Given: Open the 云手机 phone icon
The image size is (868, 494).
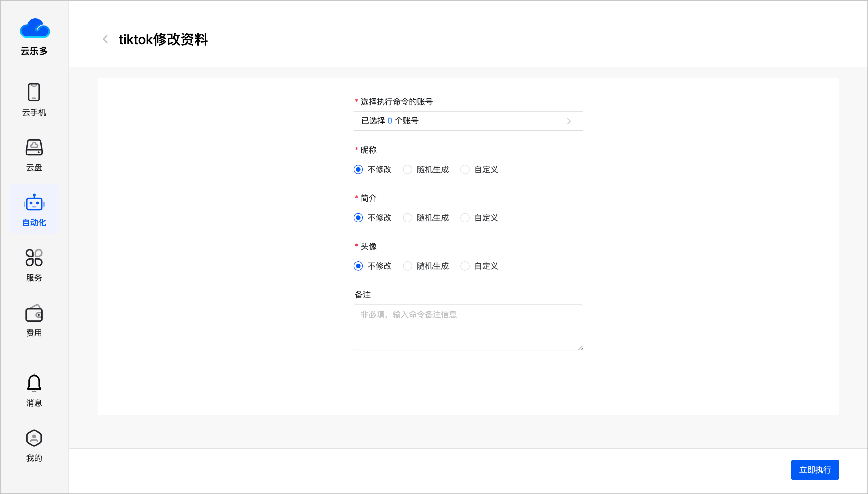Looking at the screenshot, I should (x=34, y=92).
